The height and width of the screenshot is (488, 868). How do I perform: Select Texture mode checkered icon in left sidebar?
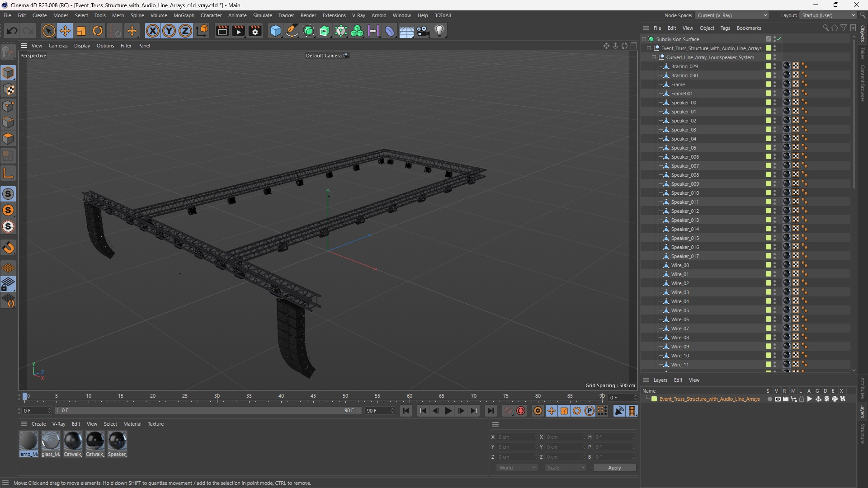point(8,89)
